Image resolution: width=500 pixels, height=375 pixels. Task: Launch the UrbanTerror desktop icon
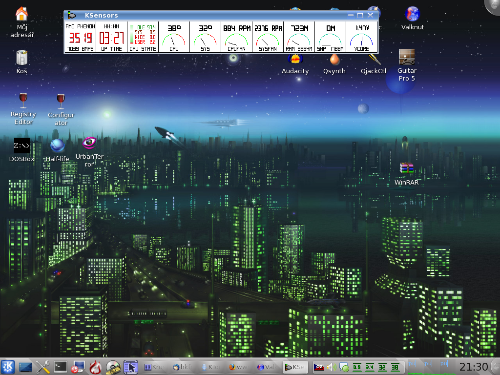(89, 151)
